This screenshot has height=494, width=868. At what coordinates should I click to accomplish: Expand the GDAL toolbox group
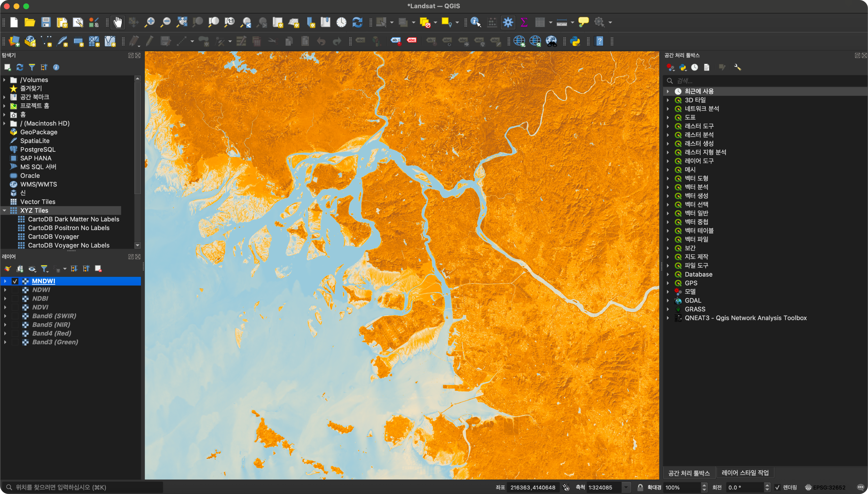click(x=668, y=300)
